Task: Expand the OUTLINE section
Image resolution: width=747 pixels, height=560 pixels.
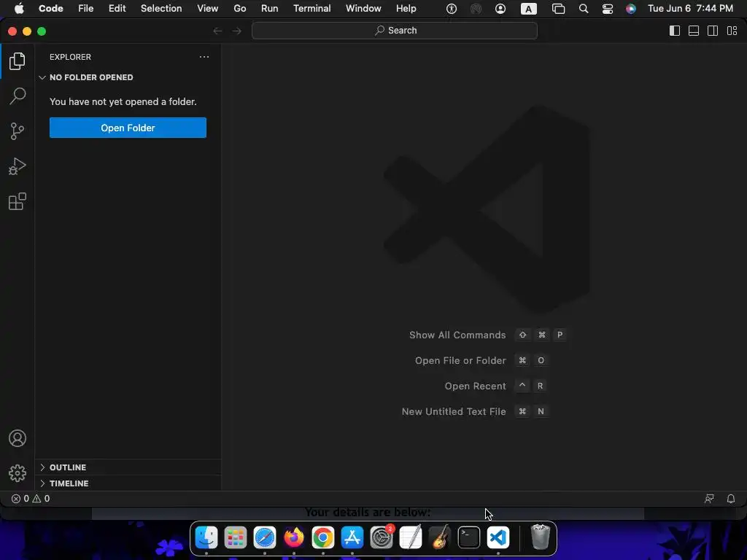Action: tap(128, 467)
